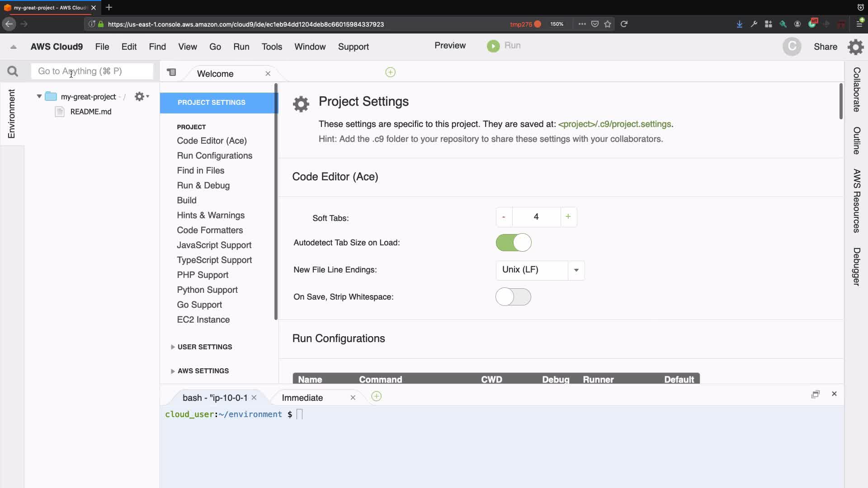Add a new editor tab via plus icon
The image size is (868, 488).
click(x=390, y=72)
